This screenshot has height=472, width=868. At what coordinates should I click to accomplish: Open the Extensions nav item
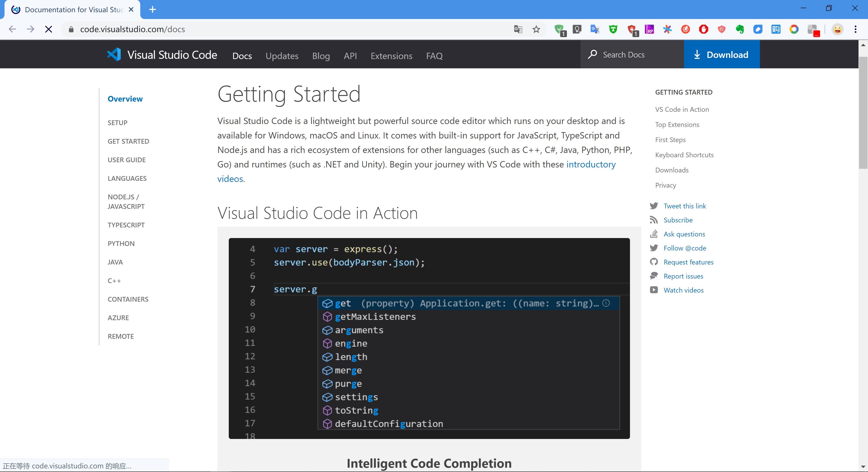pos(391,56)
